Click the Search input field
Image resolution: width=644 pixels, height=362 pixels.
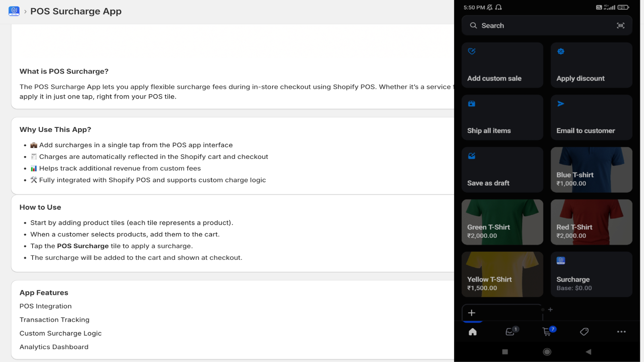539,25
